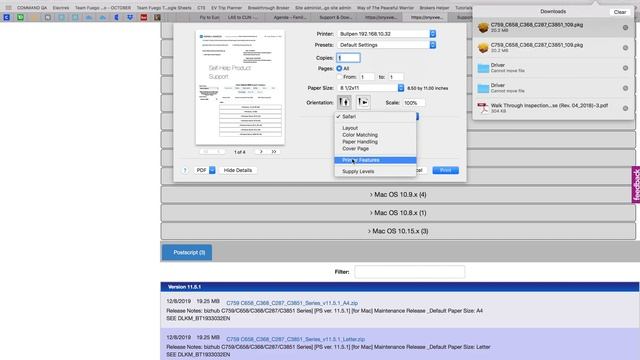Open the red pinned tab icon

144,18
